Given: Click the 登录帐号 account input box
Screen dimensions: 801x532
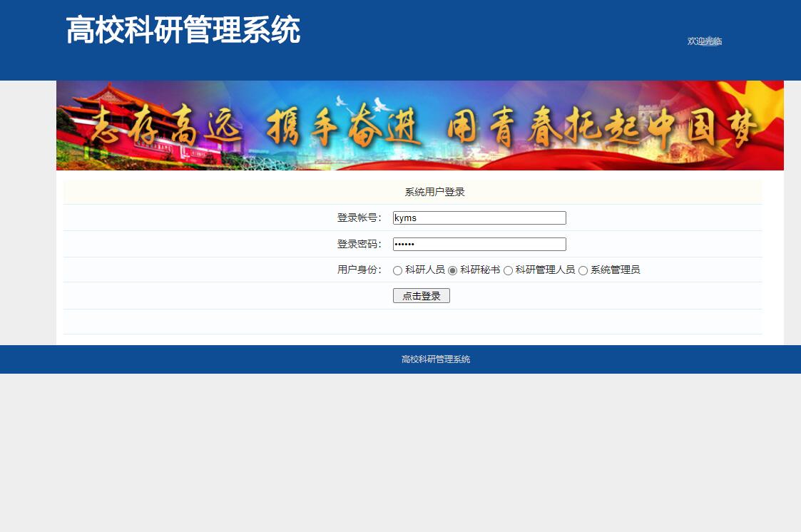Looking at the screenshot, I should [479, 218].
